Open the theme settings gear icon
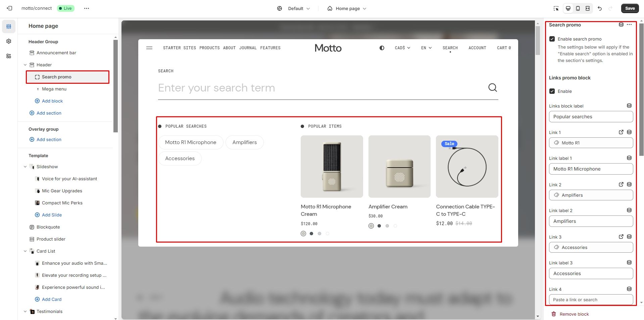The width and height of the screenshot is (644, 320). point(9,41)
